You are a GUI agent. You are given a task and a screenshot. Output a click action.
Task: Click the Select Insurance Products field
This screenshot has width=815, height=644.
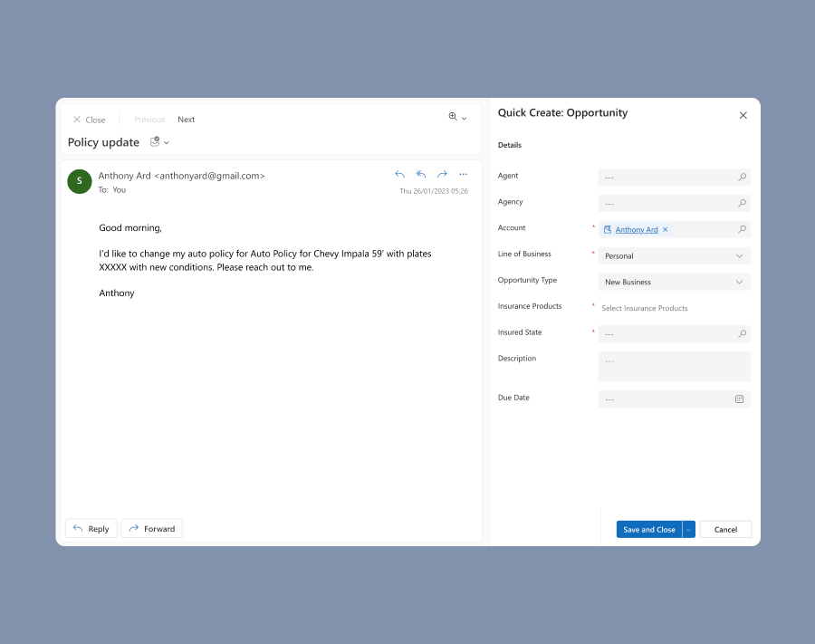[644, 308]
